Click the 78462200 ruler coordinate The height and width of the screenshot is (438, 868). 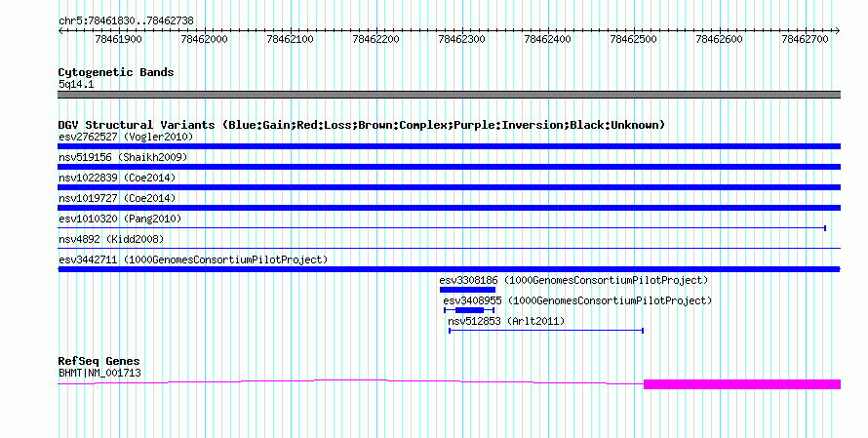click(375, 39)
